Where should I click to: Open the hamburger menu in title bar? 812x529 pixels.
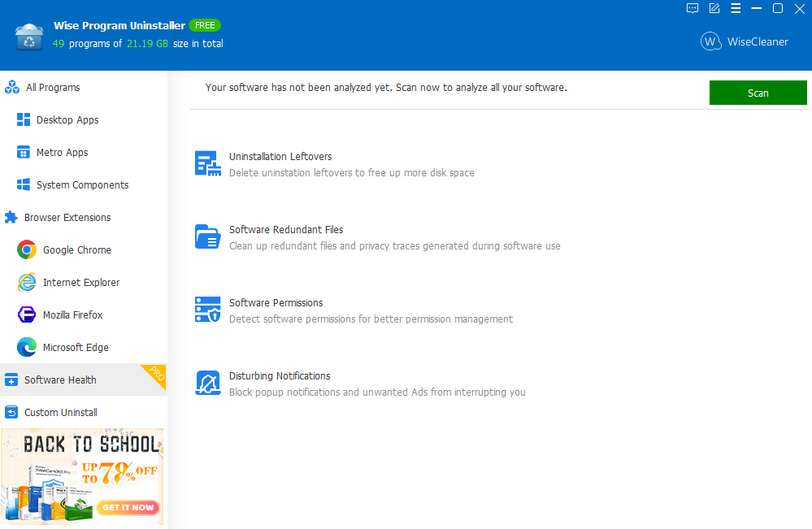point(736,9)
